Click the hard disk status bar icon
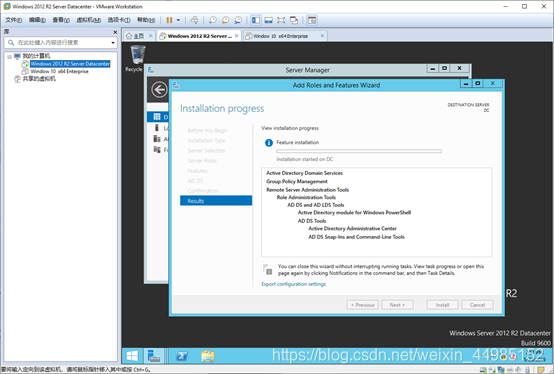 tap(483, 370)
